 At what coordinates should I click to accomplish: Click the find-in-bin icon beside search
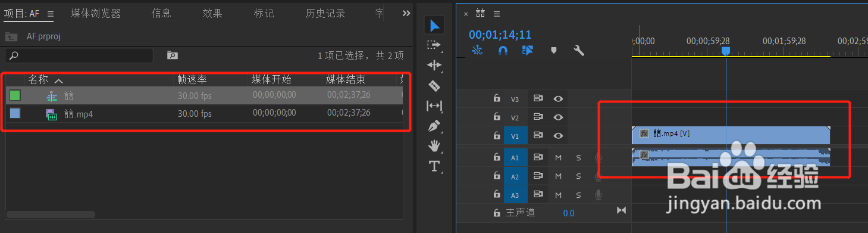click(172, 55)
